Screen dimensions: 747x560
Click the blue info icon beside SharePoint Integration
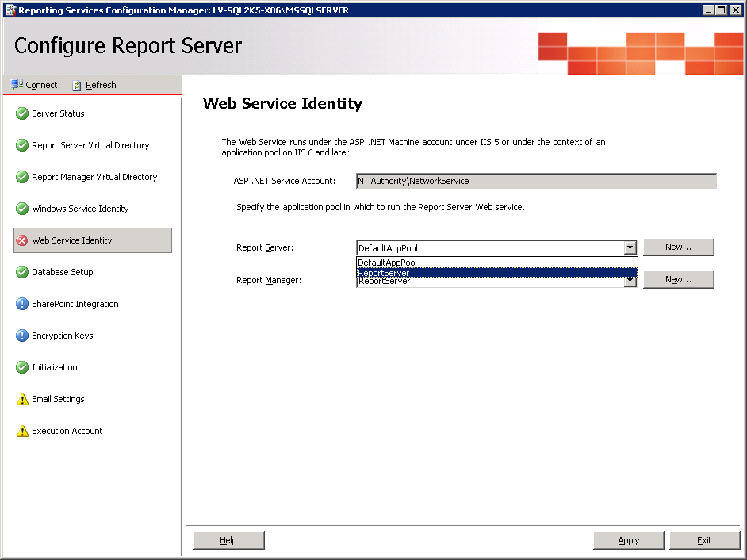pos(22,304)
